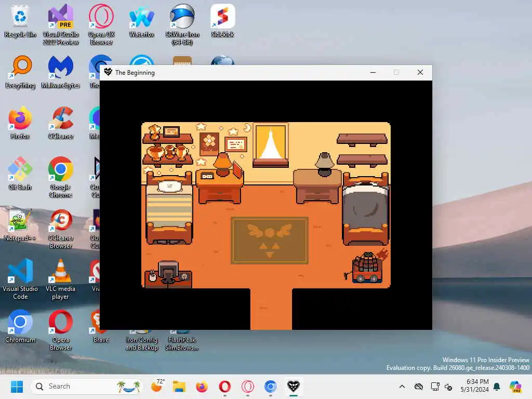Click the gray blanket bed in game
Screen dimensions: 532x399
click(x=366, y=209)
